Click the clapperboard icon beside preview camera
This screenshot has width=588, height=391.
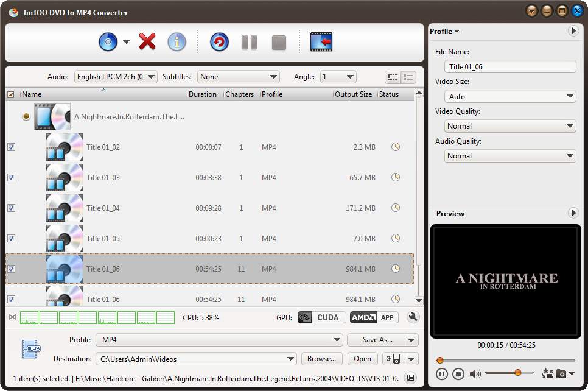pos(547,373)
